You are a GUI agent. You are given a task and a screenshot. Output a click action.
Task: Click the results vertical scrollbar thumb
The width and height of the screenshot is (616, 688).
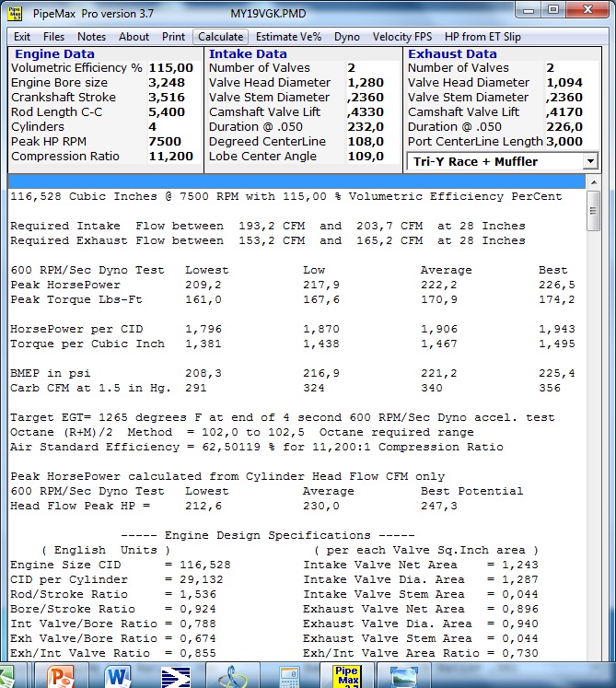point(594,211)
